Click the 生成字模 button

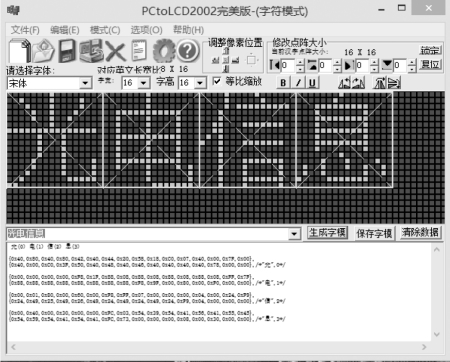[x=327, y=233]
